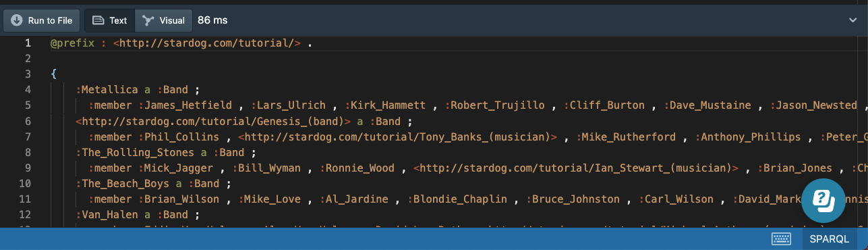
Task: Click the text lines icon on Text tab
Action: (x=98, y=20)
